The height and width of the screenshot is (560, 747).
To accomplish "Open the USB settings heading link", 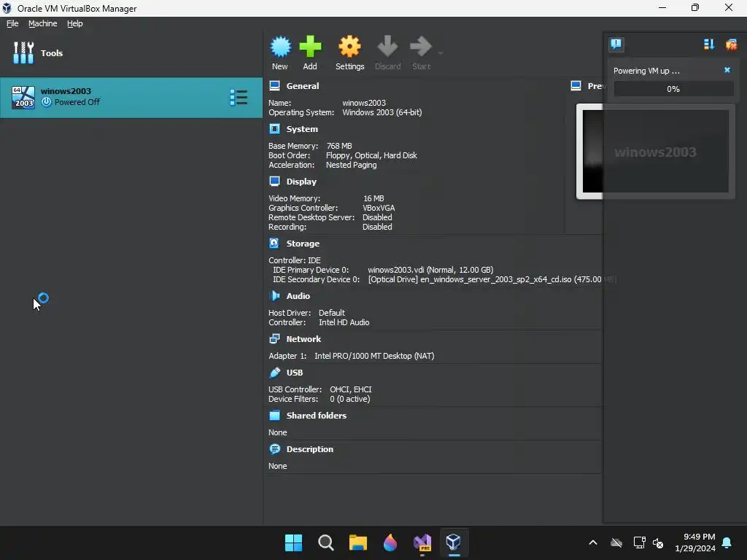I will [x=295, y=373].
